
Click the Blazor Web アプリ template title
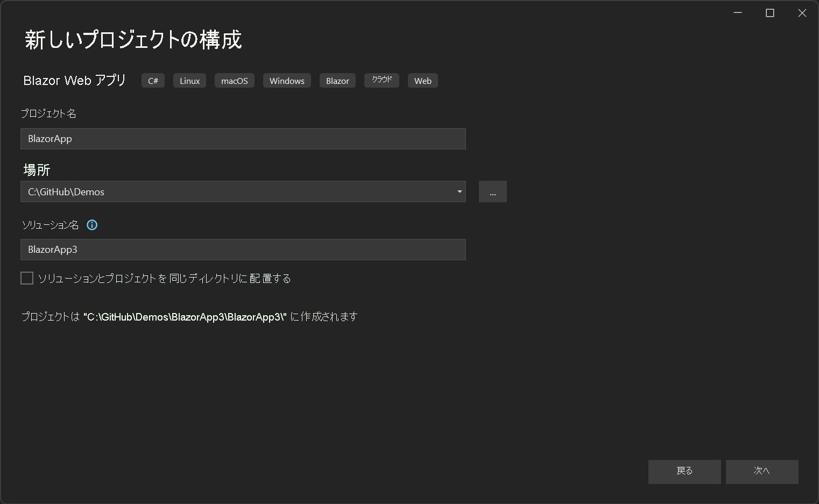coord(74,81)
